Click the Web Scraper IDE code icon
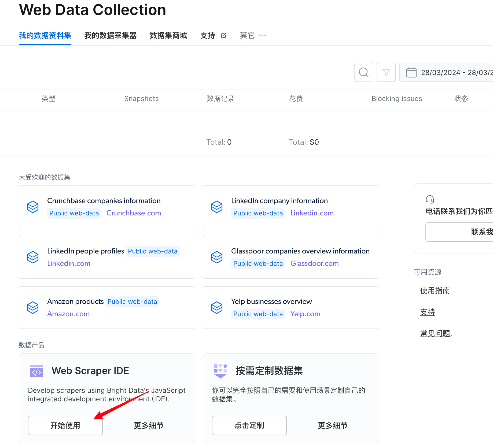The height and width of the screenshot is (448, 493). (x=36, y=371)
